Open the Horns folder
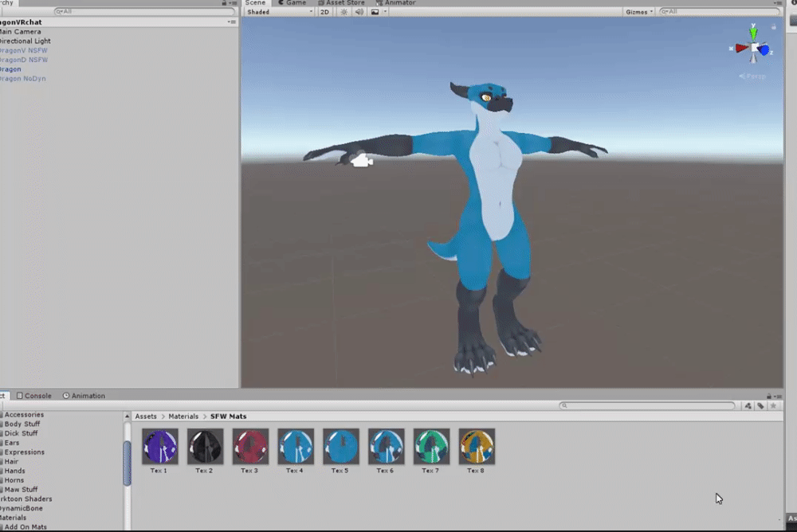The width and height of the screenshot is (797, 532). (x=14, y=480)
